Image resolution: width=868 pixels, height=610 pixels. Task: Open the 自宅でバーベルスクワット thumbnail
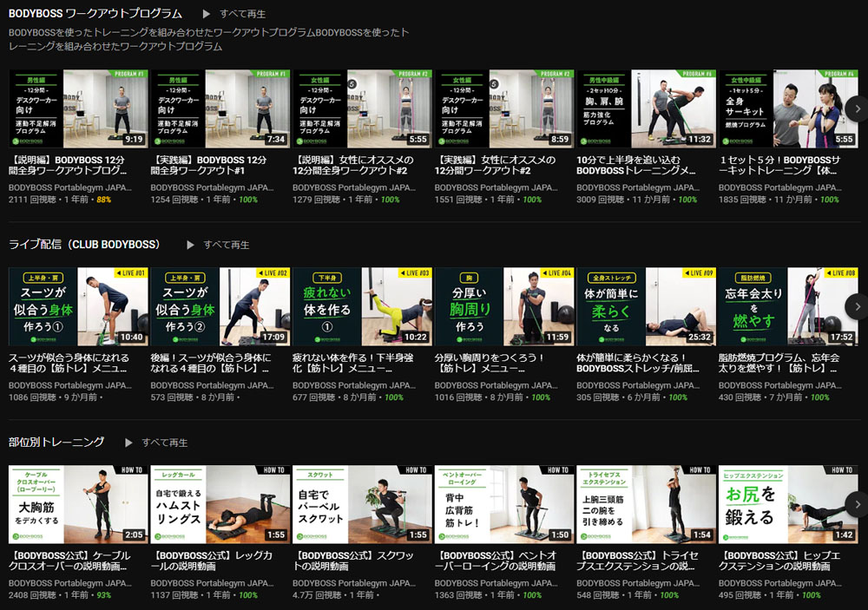click(x=362, y=504)
